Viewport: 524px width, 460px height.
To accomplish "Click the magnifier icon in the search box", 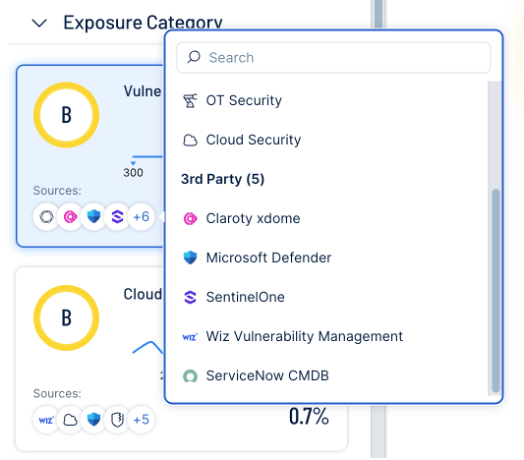I will pos(194,57).
